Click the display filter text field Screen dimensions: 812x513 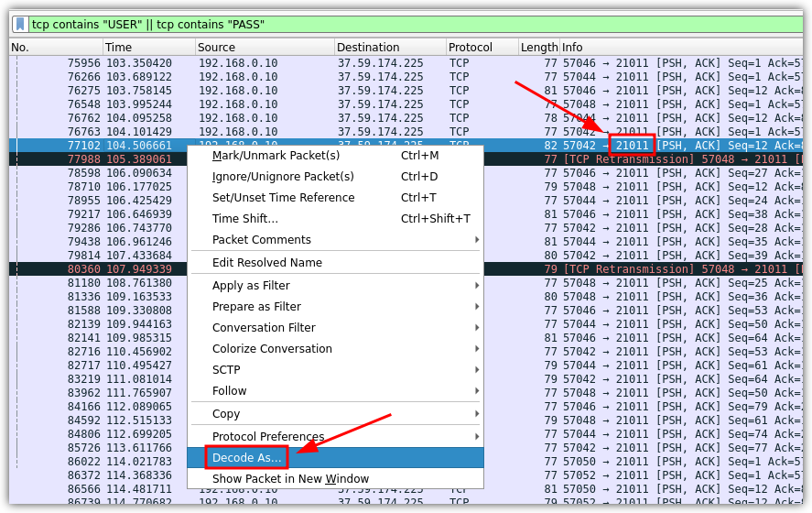(412, 24)
